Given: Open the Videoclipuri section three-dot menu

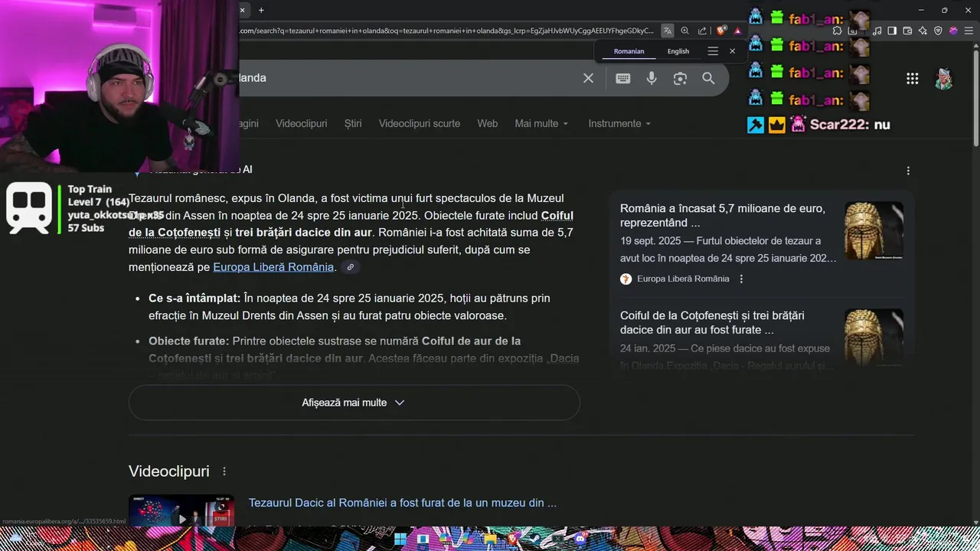Looking at the screenshot, I should pyautogui.click(x=224, y=471).
